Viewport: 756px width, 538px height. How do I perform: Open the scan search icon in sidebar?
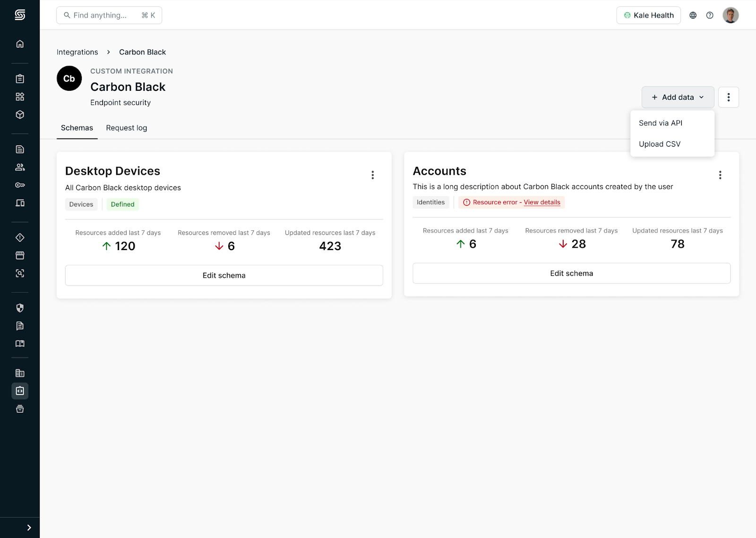coord(20,274)
